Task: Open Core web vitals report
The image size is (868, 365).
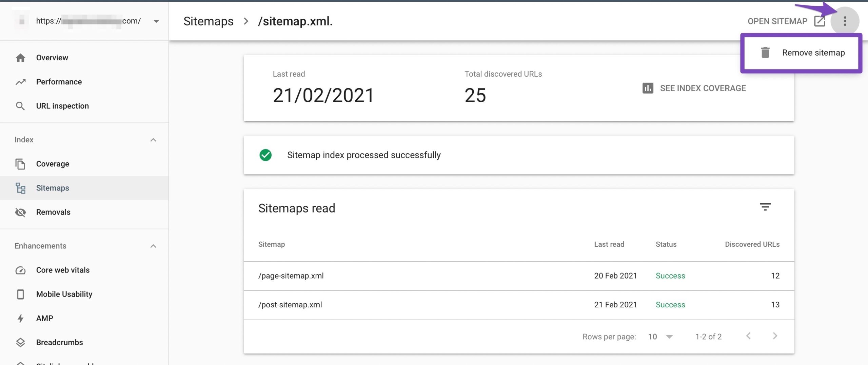Action: pos(63,270)
